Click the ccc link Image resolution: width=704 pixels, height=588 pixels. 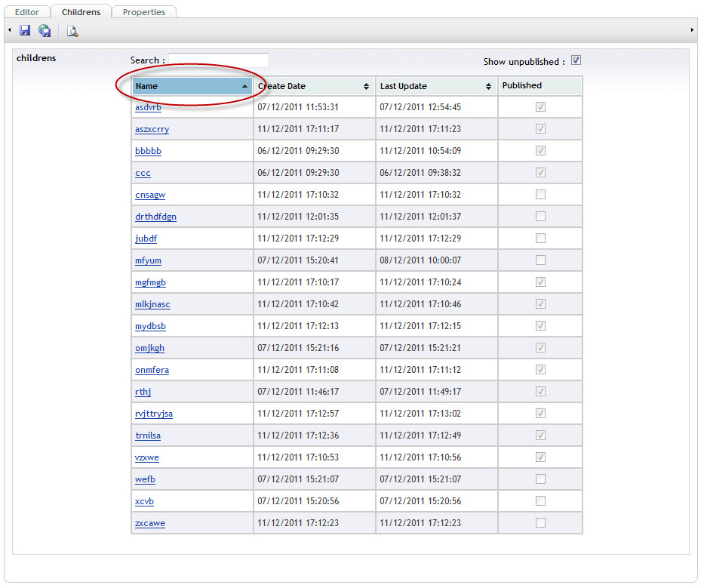[x=143, y=173]
